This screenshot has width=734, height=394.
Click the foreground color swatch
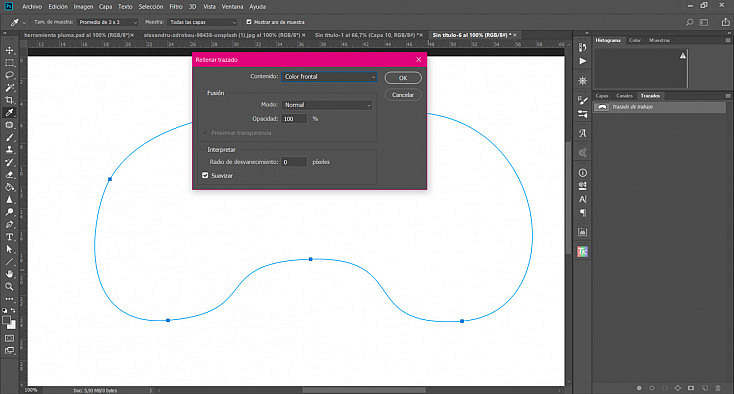7,320
